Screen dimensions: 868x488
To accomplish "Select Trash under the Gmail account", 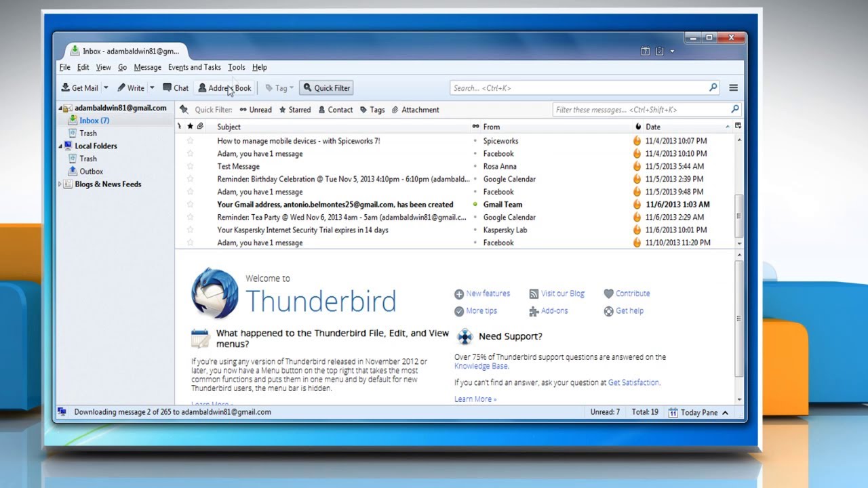I will click(x=88, y=134).
